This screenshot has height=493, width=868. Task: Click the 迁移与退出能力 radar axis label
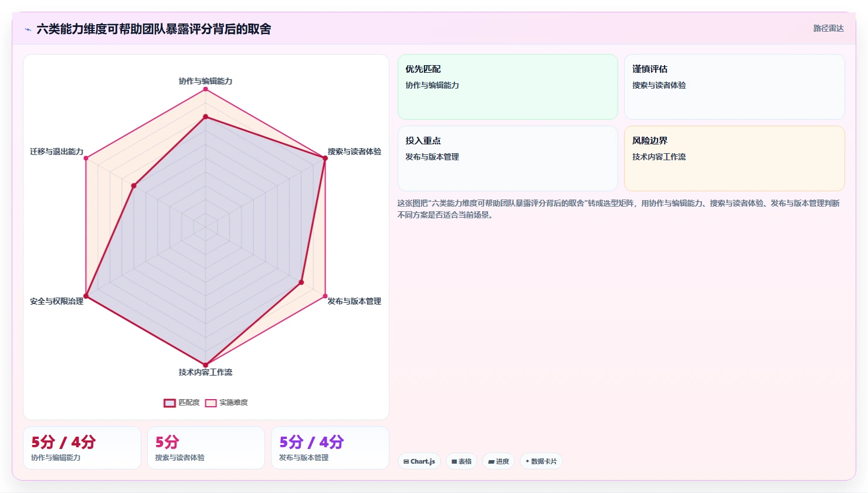coord(57,151)
